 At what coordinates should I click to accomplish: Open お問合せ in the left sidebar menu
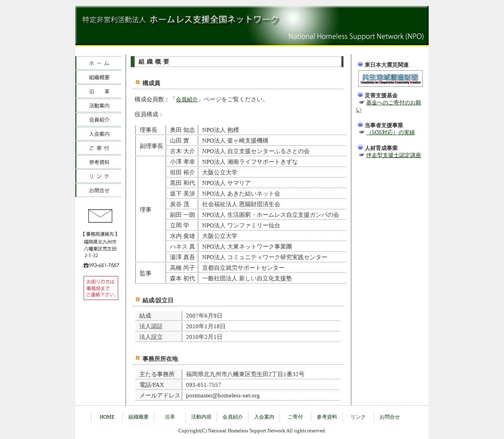point(99,190)
